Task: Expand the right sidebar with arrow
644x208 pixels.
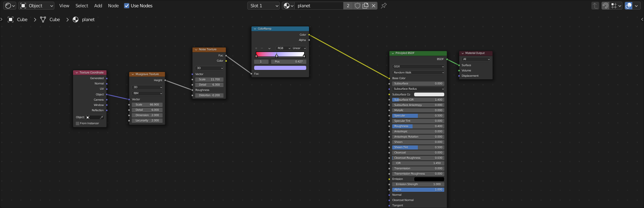Action: click(x=642, y=19)
